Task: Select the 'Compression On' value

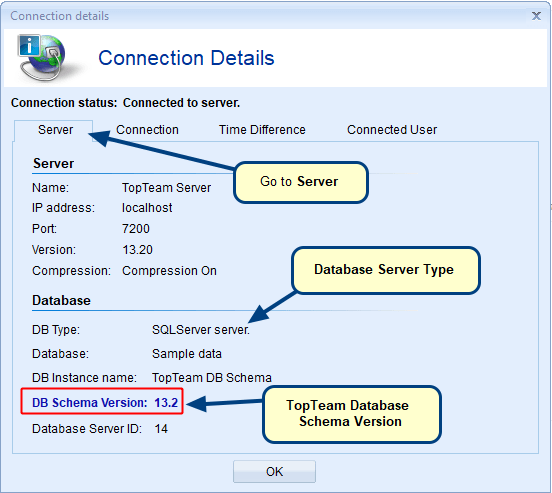Action: point(169,271)
